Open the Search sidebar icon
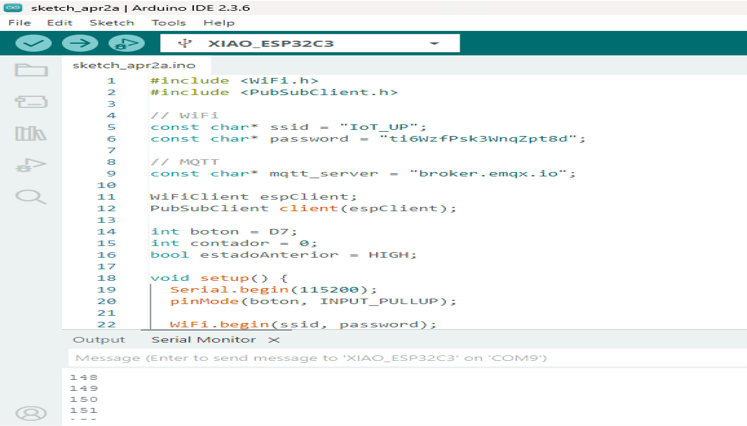The width and height of the screenshot is (747, 426). 31,197
